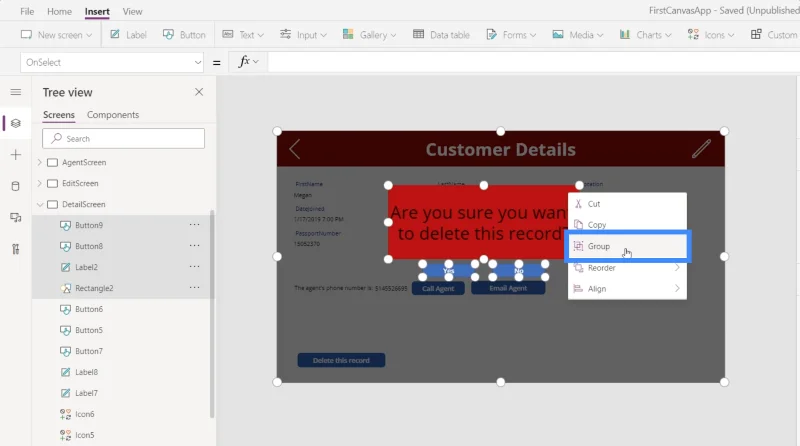Screen dimensions: 800x446
Task: Select the Tree view layers icon
Action: 16,123
